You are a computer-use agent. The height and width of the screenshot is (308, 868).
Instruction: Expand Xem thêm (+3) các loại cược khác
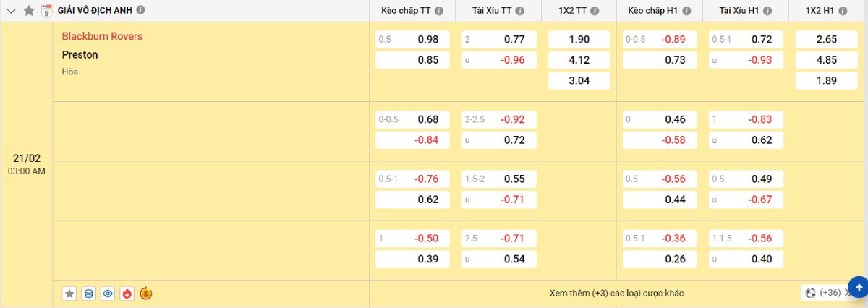[x=616, y=293]
